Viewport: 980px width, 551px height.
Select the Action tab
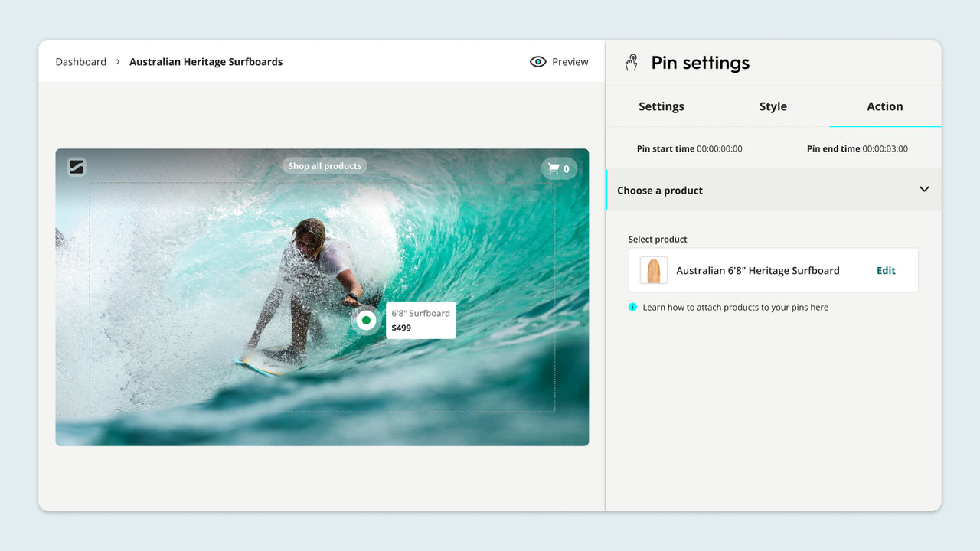click(x=884, y=106)
